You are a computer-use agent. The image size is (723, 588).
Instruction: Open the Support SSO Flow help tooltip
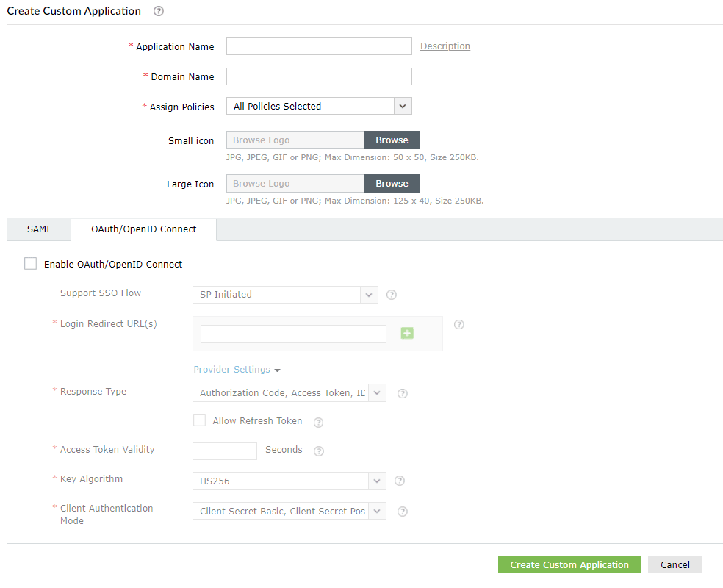391,294
